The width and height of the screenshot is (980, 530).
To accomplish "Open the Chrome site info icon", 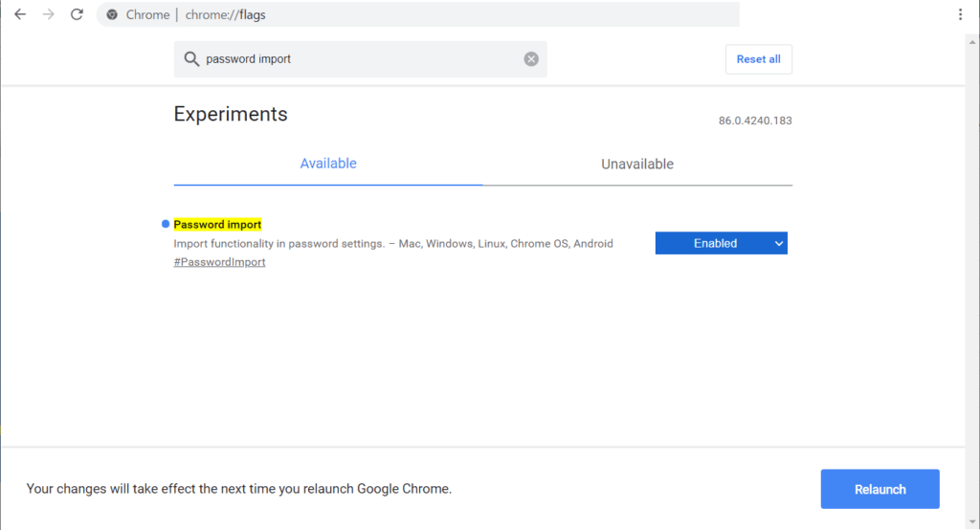I will click(112, 14).
